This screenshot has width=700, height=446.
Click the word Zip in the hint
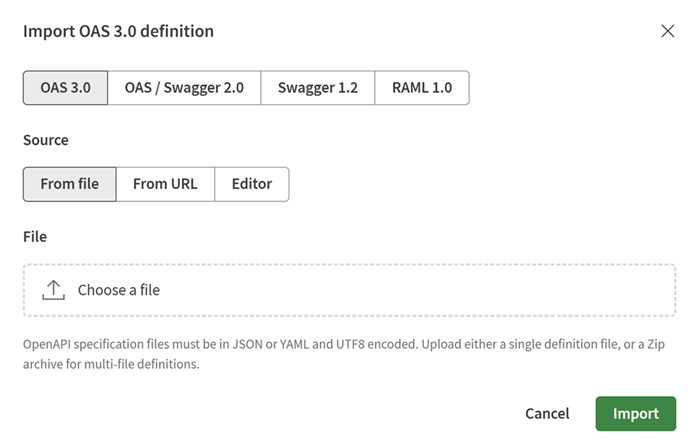[x=656, y=344]
